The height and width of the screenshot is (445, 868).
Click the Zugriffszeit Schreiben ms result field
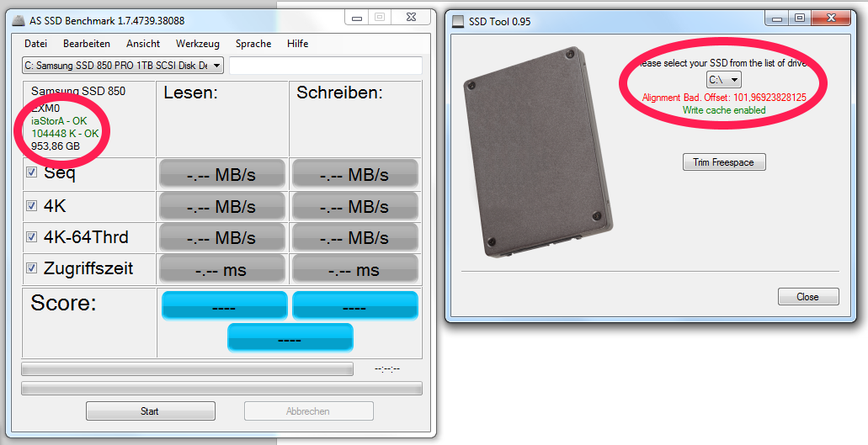pos(354,269)
